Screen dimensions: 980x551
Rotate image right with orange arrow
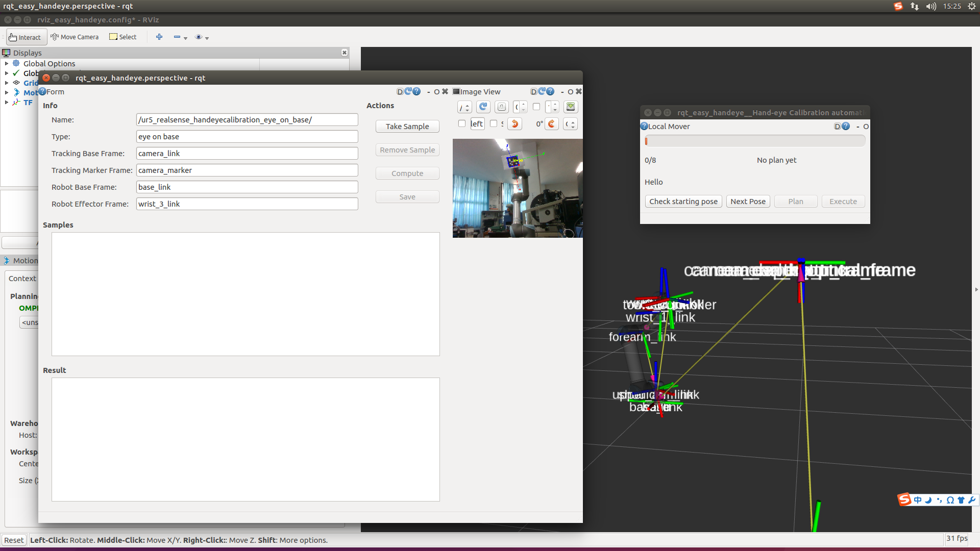point(552,124)
